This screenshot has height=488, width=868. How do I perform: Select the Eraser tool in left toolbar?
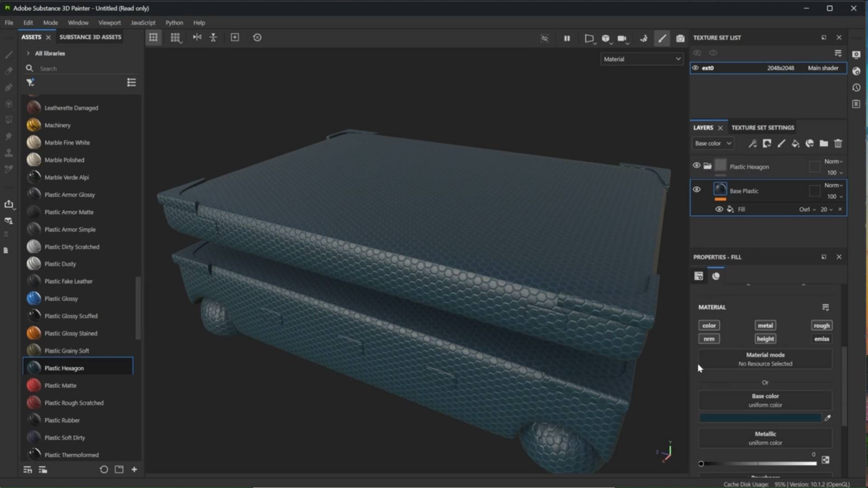[x=8, y=71]
